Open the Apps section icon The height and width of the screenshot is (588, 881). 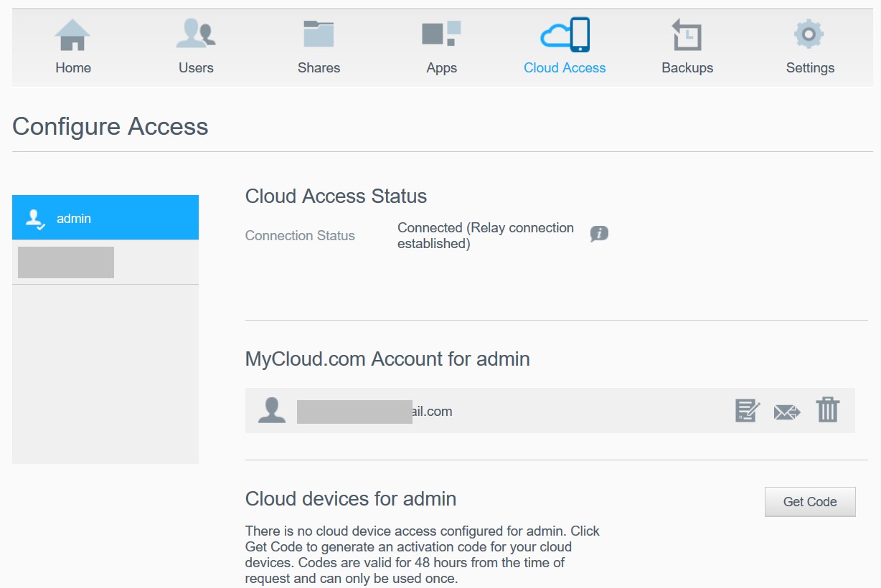point(441,35)
